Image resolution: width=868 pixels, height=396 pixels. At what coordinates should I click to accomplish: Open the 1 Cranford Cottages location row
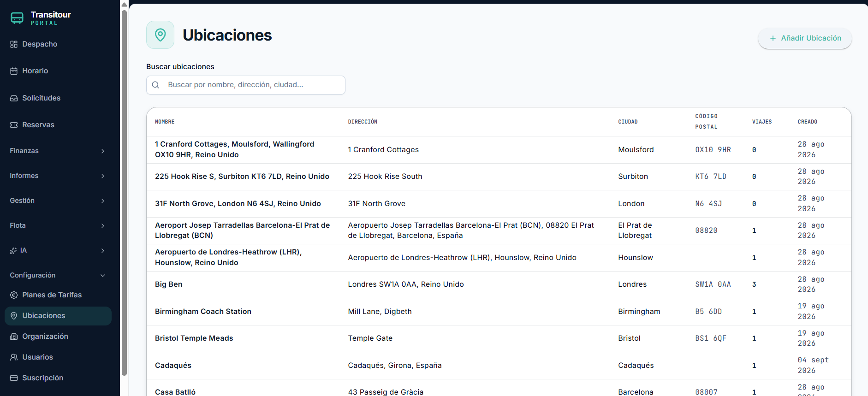coord(499,150)
